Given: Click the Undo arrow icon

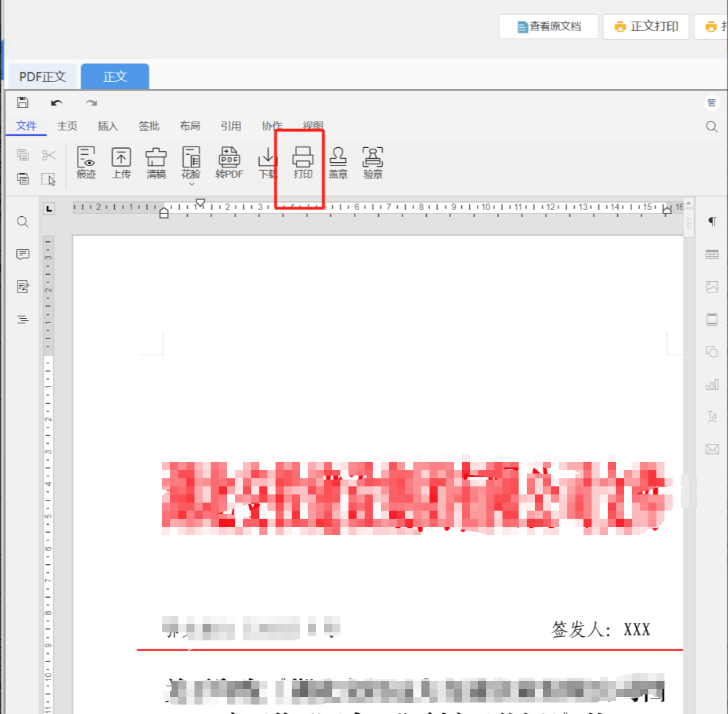Looking at the screenshot, I should pyautogui.click(x=57, y=103).
